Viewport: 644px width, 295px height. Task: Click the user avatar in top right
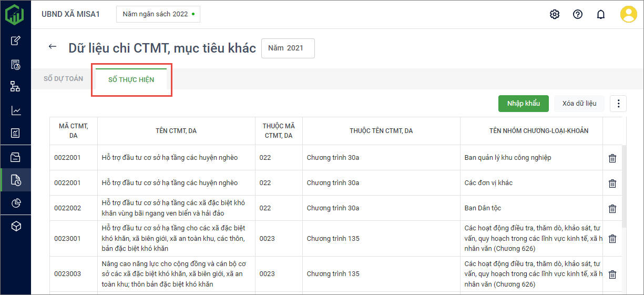point(628,14)
